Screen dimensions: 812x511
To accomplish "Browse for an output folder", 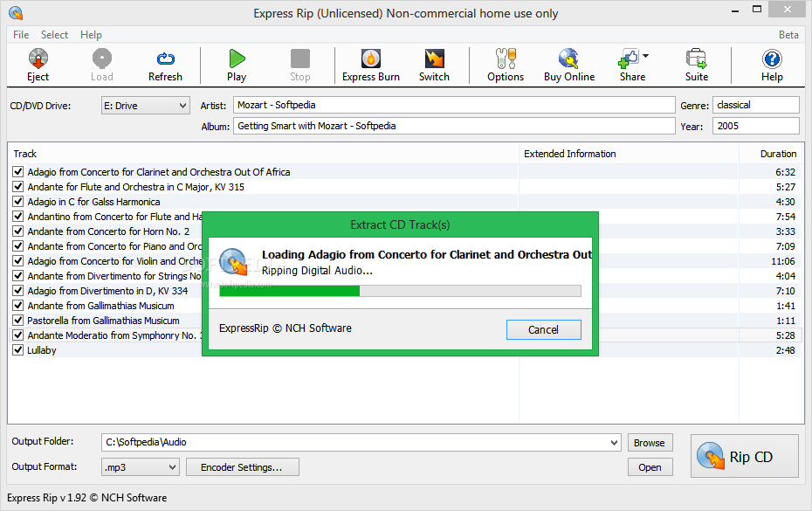I will (650, 443).
